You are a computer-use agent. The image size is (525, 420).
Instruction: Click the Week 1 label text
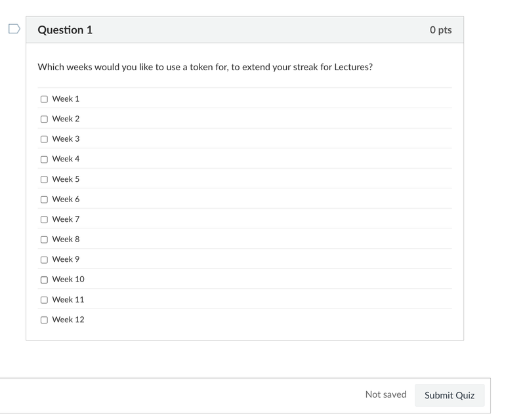[66, 98]
